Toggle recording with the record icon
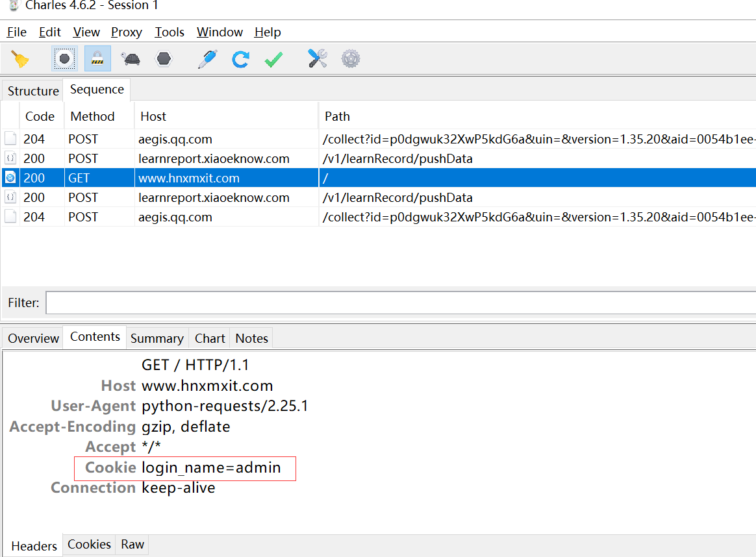The height and width of the screenshot is (557, 756). tap(64, 58)
